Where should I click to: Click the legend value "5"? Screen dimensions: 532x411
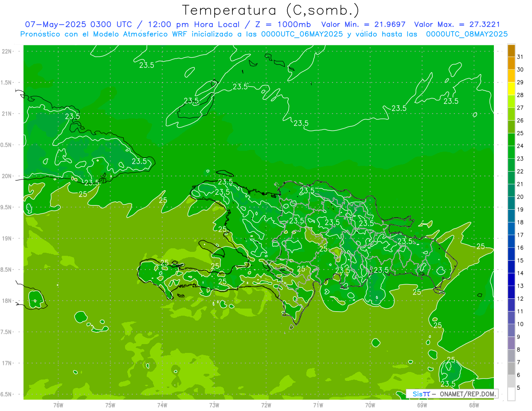(x=519, y=388)
